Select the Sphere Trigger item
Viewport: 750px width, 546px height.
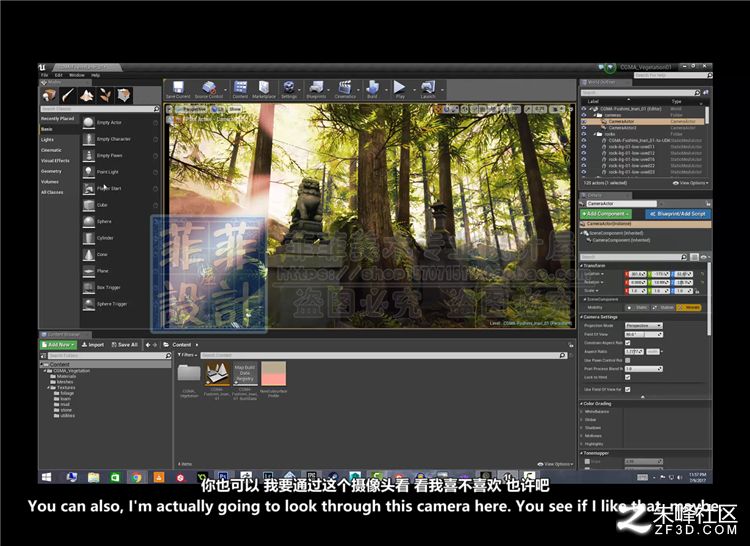pos(120,304)
